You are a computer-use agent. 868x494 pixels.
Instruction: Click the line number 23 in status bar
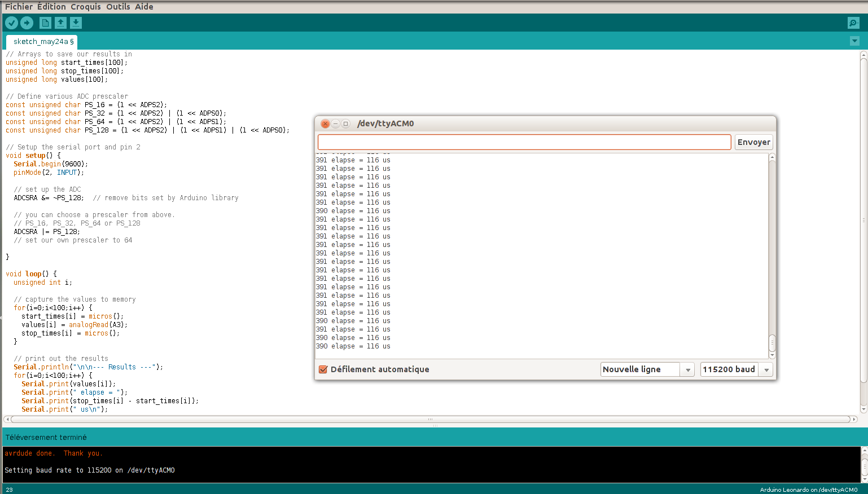9,489
